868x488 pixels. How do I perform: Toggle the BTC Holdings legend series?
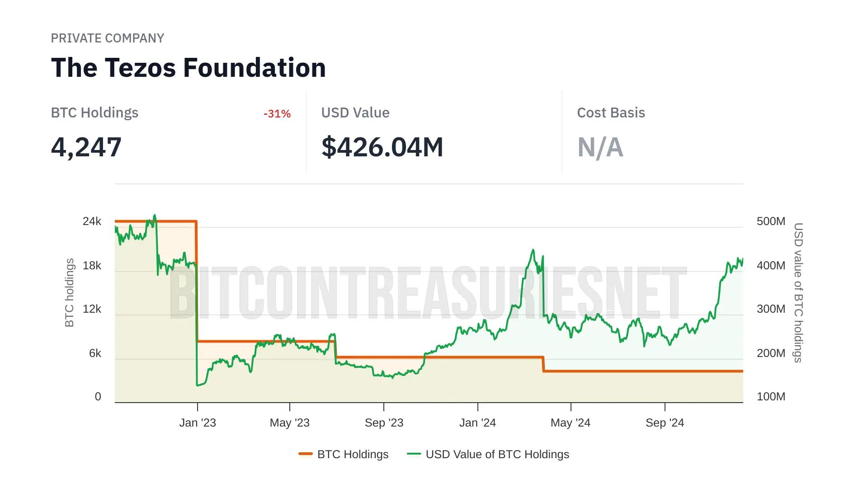click(353, 454)
